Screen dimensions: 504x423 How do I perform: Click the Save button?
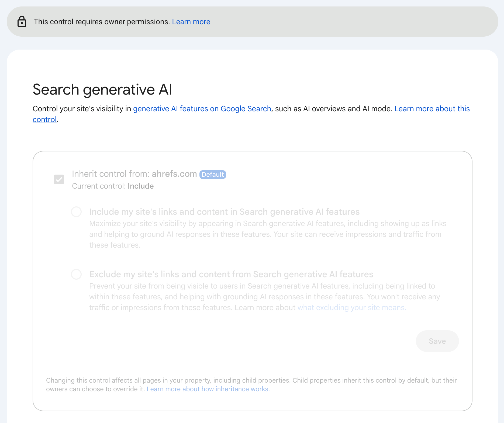(x=437, y=341)
